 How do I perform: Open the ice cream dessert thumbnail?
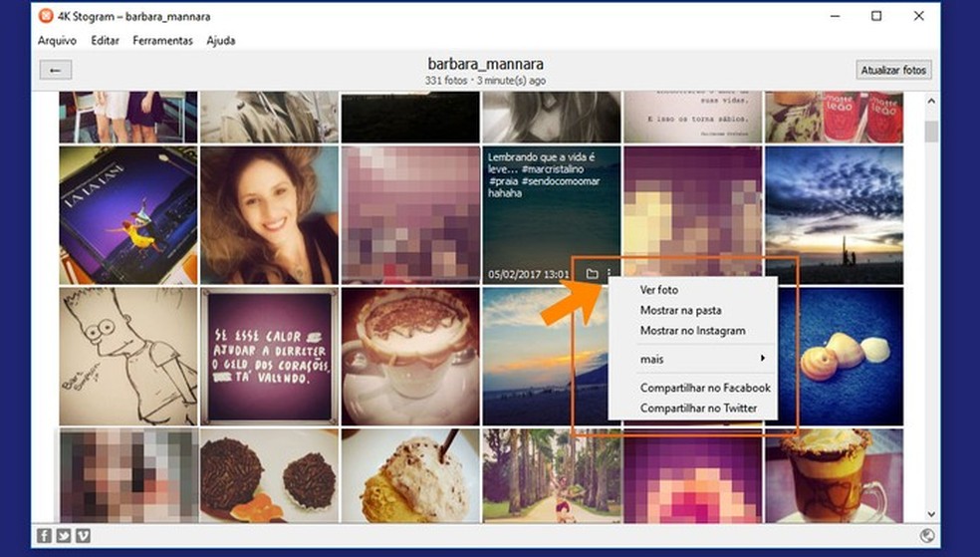410,475
